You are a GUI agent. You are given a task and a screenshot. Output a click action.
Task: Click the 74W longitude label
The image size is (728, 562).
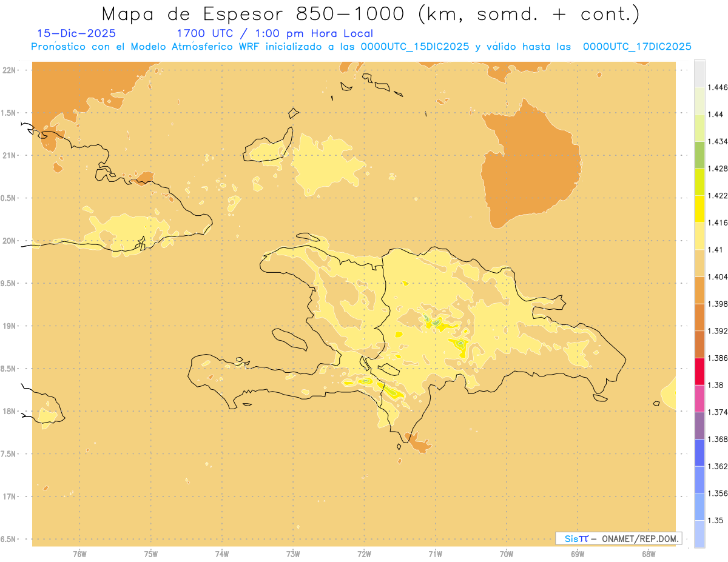221,554
